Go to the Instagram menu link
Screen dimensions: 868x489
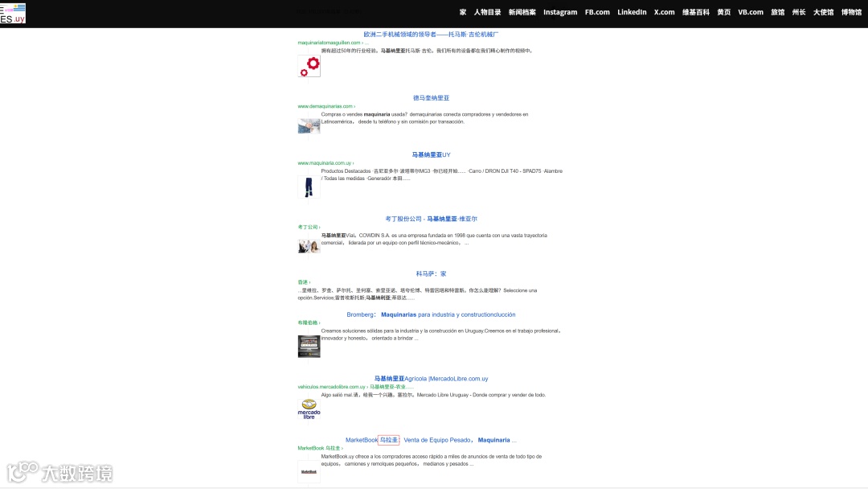(x=559, y=12)
